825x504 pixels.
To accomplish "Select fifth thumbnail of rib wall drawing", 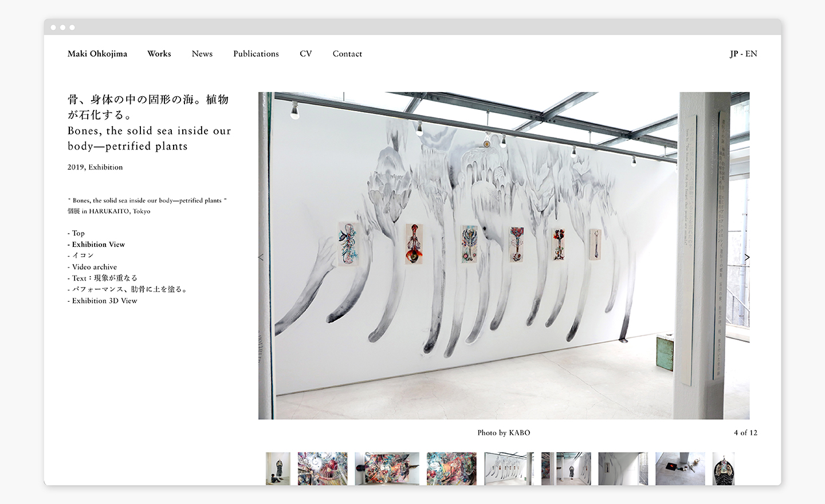I will click(509, 468).
